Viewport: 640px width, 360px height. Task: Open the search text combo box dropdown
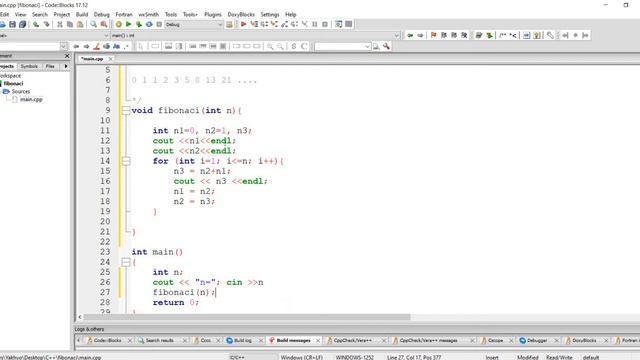click(367, 47)
